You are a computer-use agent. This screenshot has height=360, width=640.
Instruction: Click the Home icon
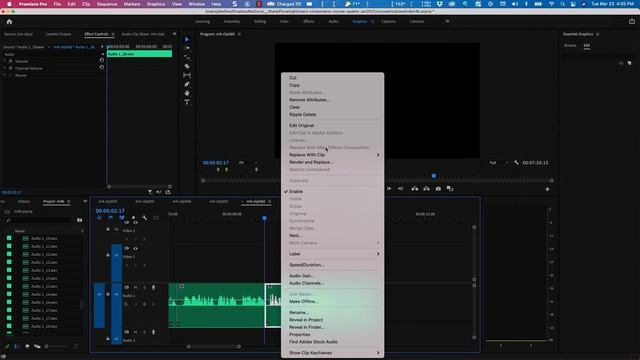[9, 22]
